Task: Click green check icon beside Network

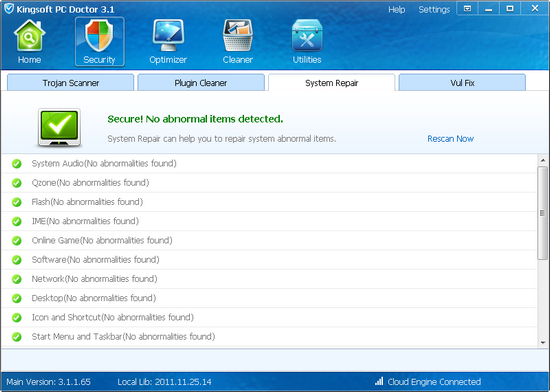Action: click(x=16, y=279)
